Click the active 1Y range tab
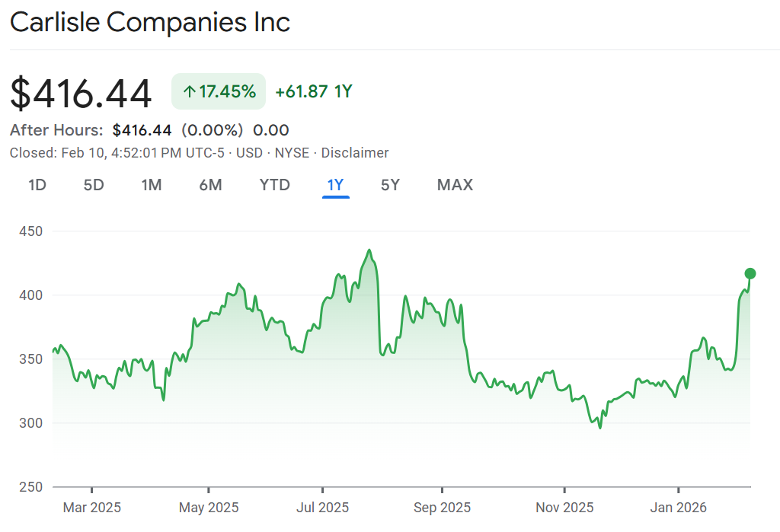The height and width of the screenshot is (532, 780). 335,185
